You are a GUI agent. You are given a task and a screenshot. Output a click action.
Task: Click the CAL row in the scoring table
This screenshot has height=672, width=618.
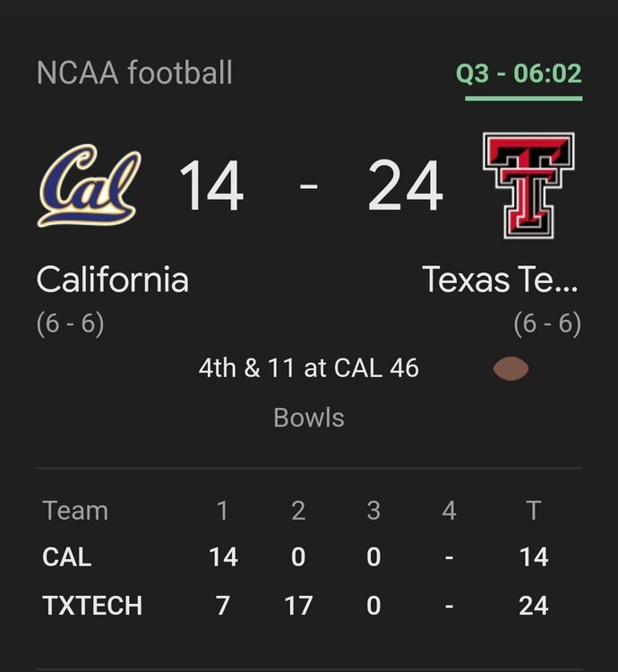point(67,557)
